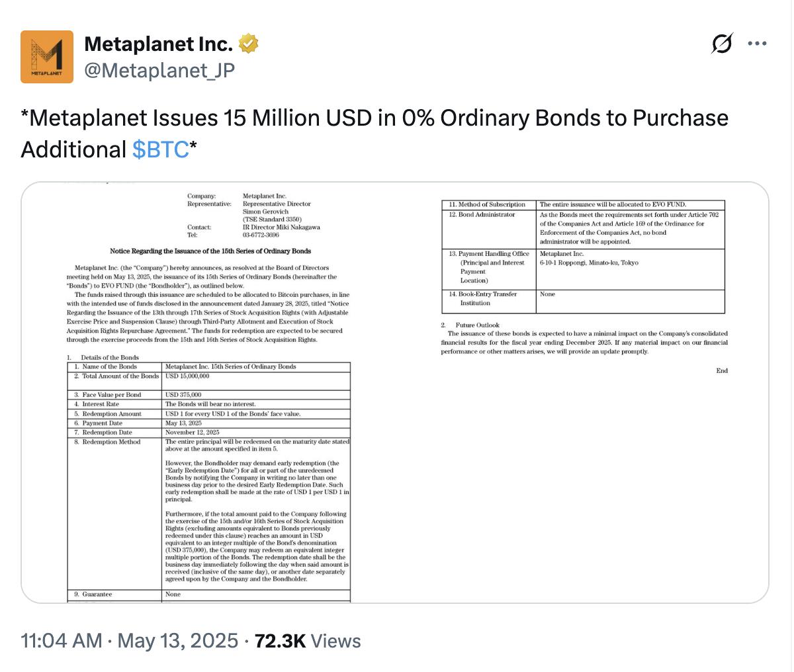The width and height of the screenshot is (794, 672).
Task: Open the 11:04 AM post timestamp
Action: pos(62,640)
